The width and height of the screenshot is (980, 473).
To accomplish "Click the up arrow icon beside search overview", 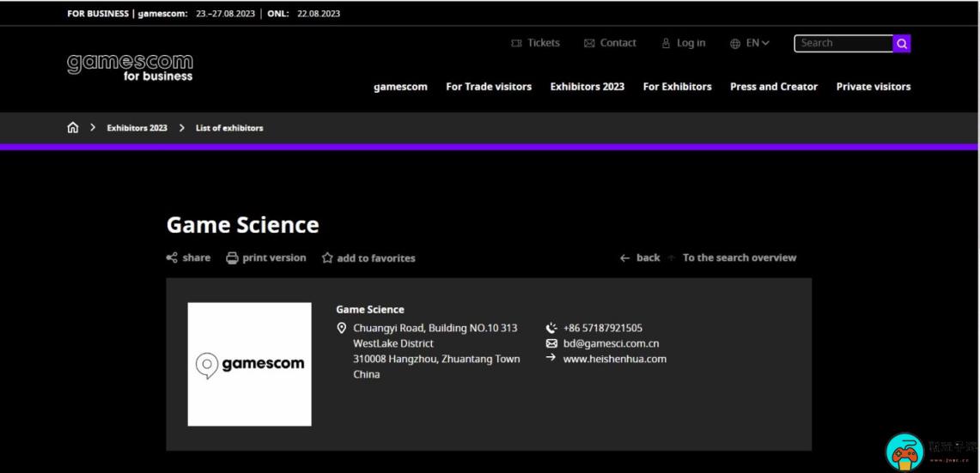I will pyautogui.click(x=672, y=258).
